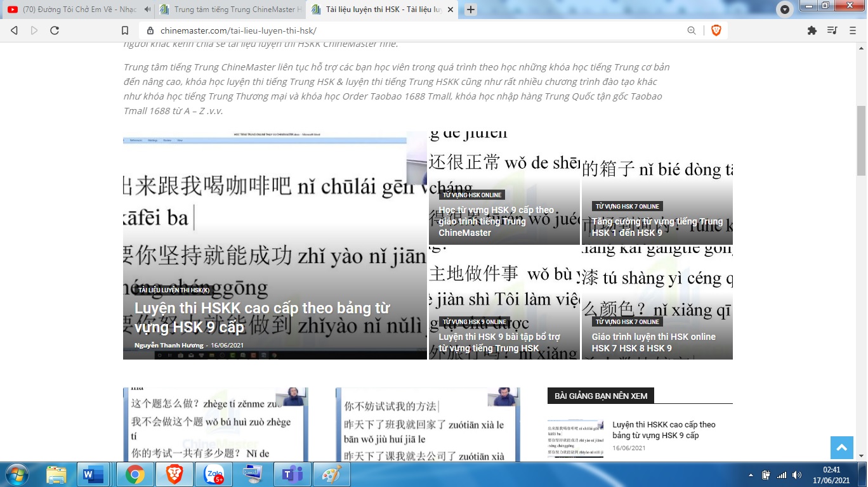
Task: Open author Nguyễn Thanh Hương profile
Action: click(x=169, y=345)
